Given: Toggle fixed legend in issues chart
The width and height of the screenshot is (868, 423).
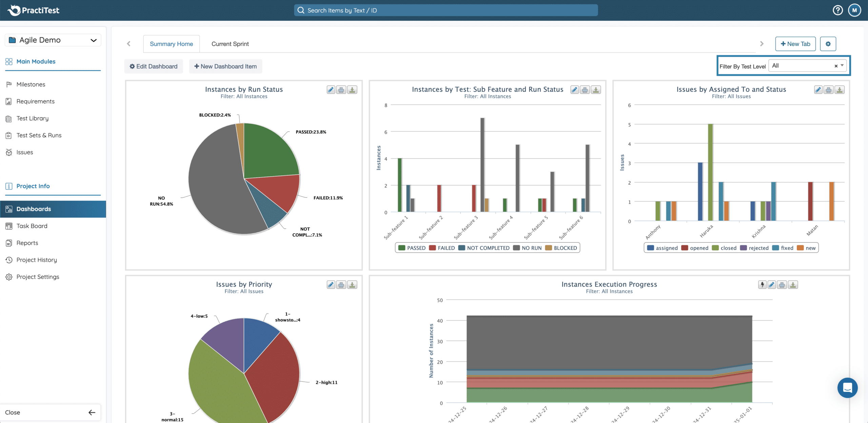Looking at the screenshot, I should tap(783, 248).
